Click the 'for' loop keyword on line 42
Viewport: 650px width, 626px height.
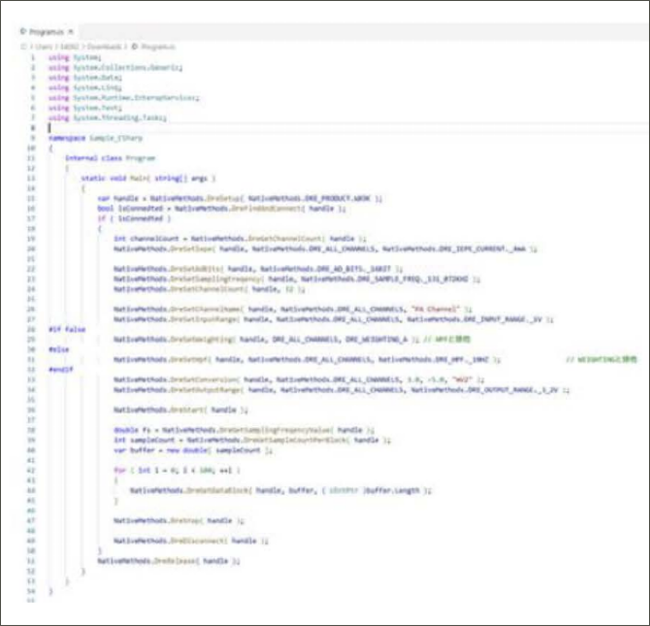pyautogui.click(x=118, y=470)
